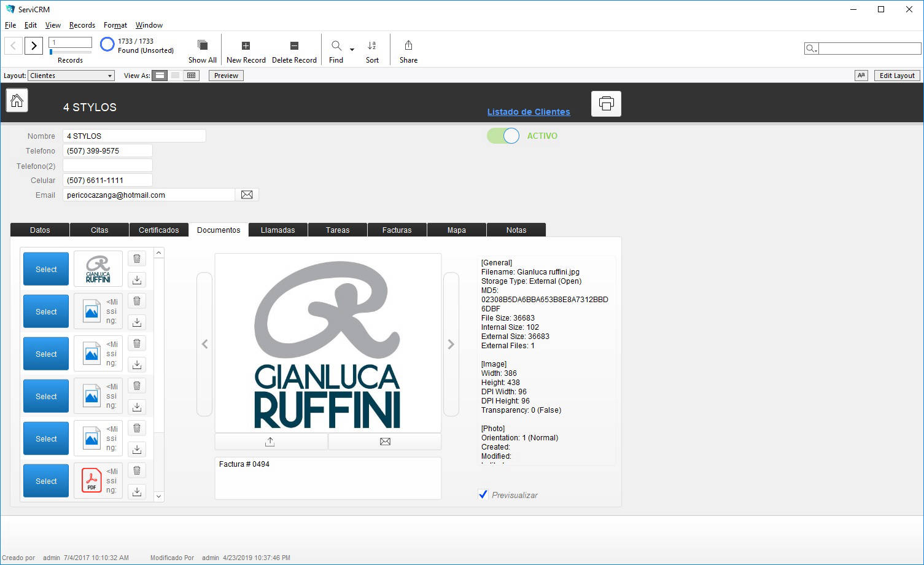
Task: Click the records slider
Action: pos(71,52)
